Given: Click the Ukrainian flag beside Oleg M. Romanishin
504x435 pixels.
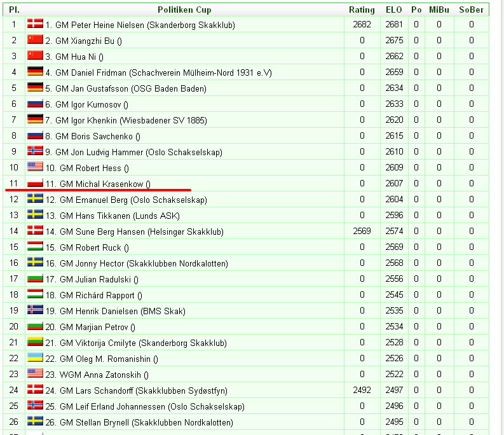Looking at the screenshot, I should click(x=34, y=358).
